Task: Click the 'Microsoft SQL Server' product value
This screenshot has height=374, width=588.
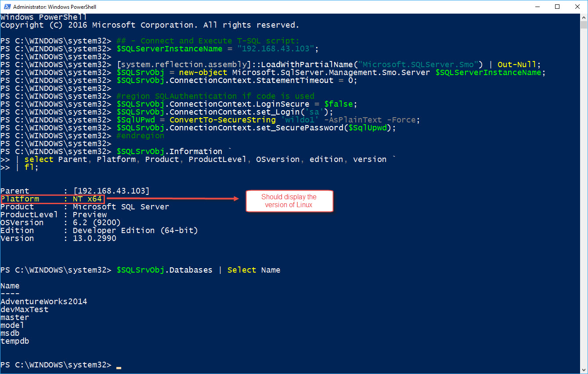Action: (x=121, y=207)
